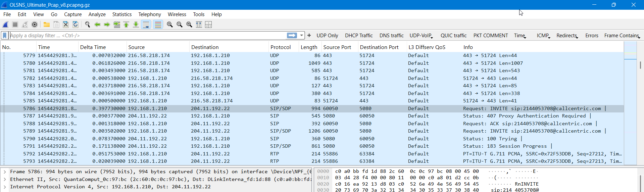Image resolution: width=644 pixels, height=192 pixels.
Task: Toggle auto-scroll during live capture
Action: click(146, 25)
